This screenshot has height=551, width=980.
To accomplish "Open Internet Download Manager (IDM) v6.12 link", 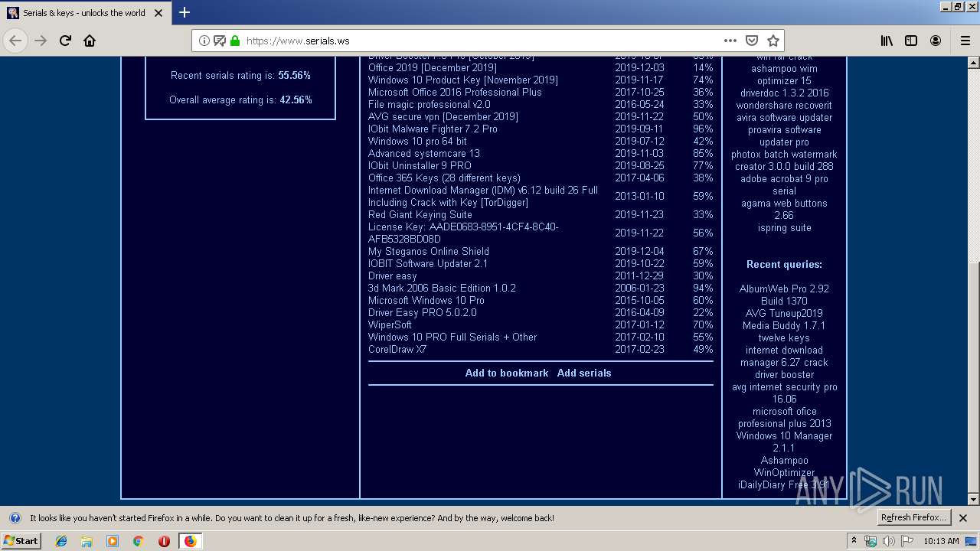I will click(483, 196).
